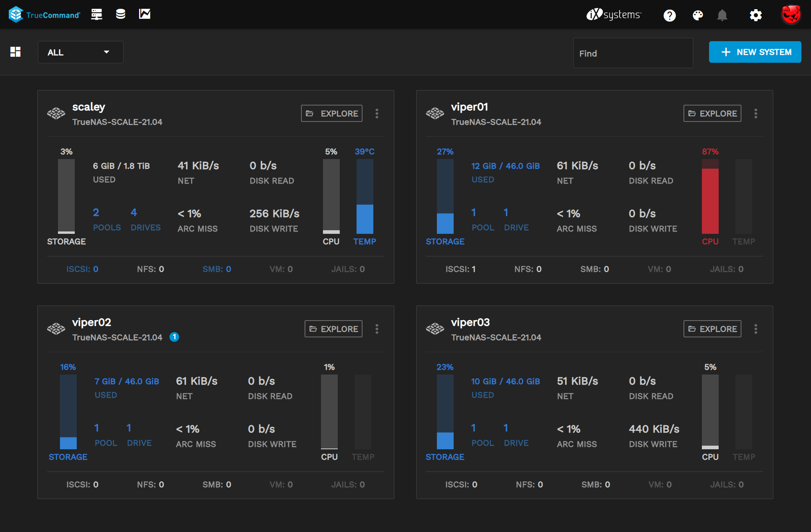Open viper03's three-dot options menu
The image size is (811, 532).
click(755, 329)
